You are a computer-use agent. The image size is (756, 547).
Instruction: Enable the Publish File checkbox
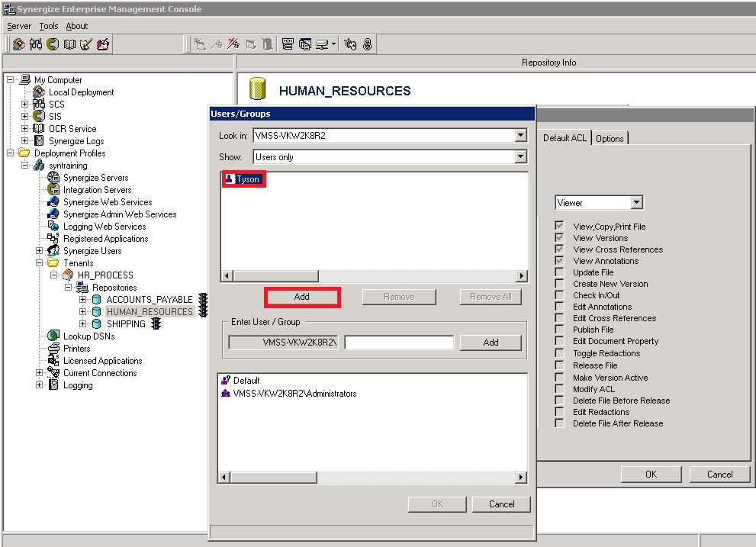559,330
